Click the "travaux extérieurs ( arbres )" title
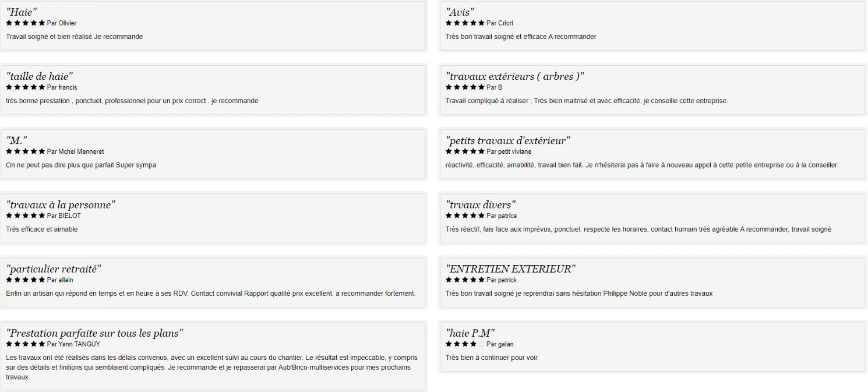Image resolution: width=868 pixels, height=392 pixels. (x=514, y=76)
